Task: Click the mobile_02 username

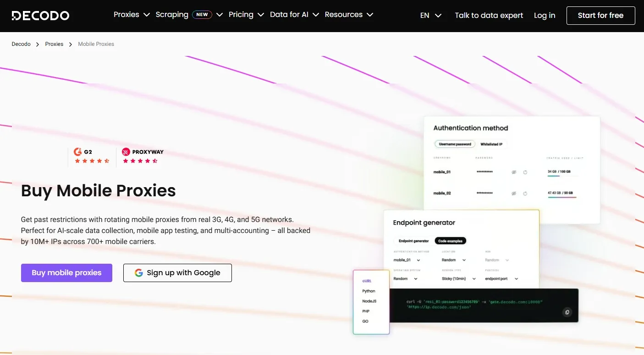Action: [442, 193]
